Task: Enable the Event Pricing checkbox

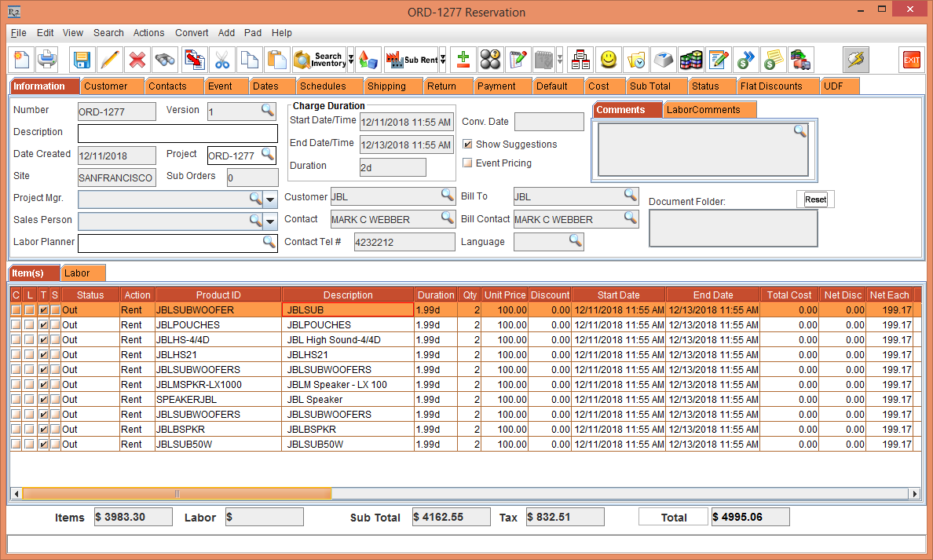Action: point(467,163)
